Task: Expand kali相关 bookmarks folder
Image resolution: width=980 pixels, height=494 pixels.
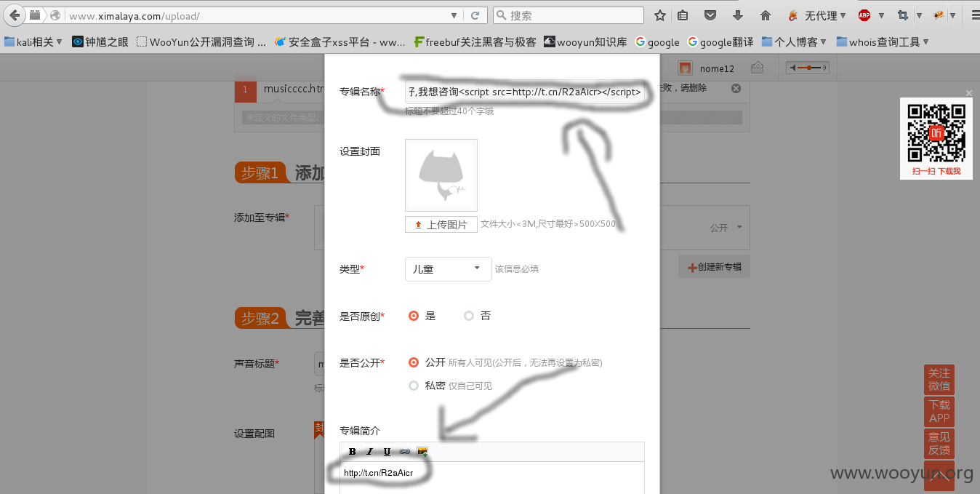Action: pyautogui.click(x=33, y=42)
